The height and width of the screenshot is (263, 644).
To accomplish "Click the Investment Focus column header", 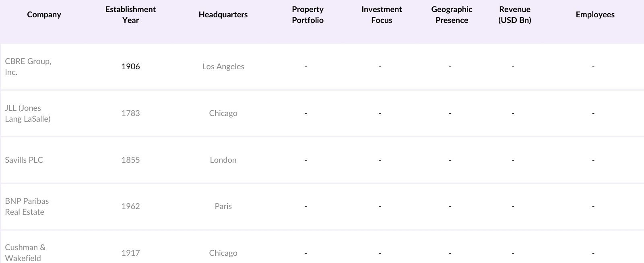I will coord(382,14).
